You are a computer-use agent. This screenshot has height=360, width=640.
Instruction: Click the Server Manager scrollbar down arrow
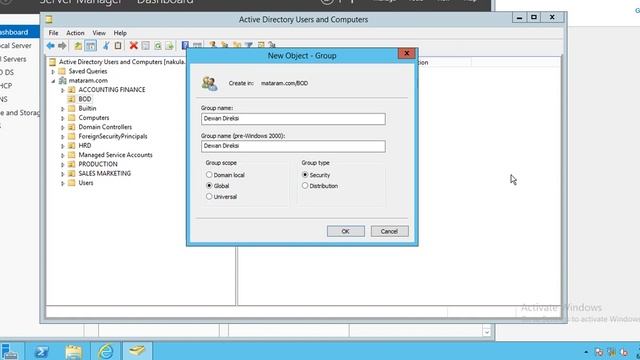tap(487, 332)
